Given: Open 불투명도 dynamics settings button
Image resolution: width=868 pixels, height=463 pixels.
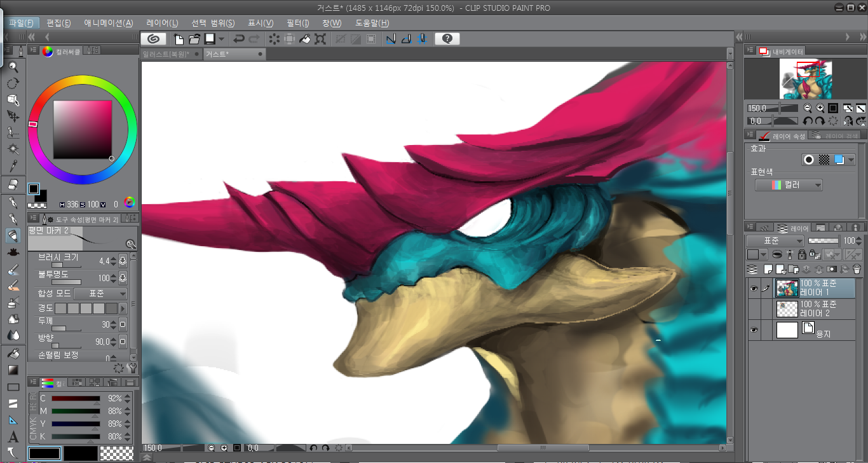Looking at the screenshot, I should click(123, 278).
